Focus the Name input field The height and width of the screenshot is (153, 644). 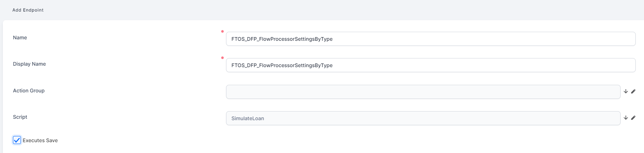click(430, 39)
